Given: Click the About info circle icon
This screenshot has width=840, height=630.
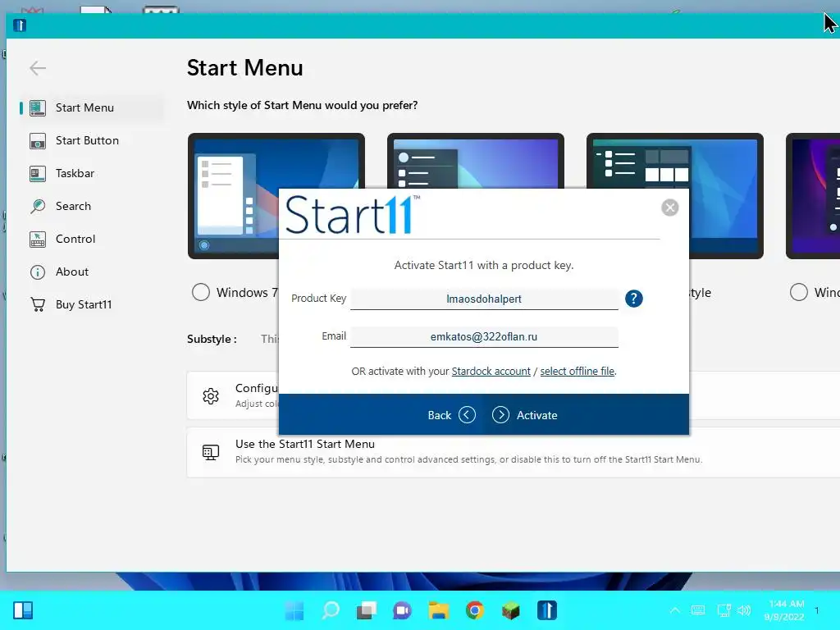Looking at the screenshot, I should coord(38,272).
